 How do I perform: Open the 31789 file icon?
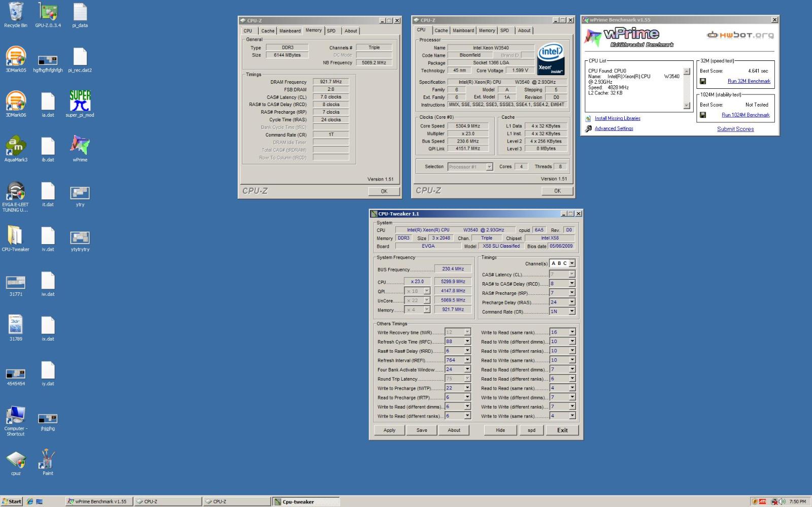click(x=16, y=327)
